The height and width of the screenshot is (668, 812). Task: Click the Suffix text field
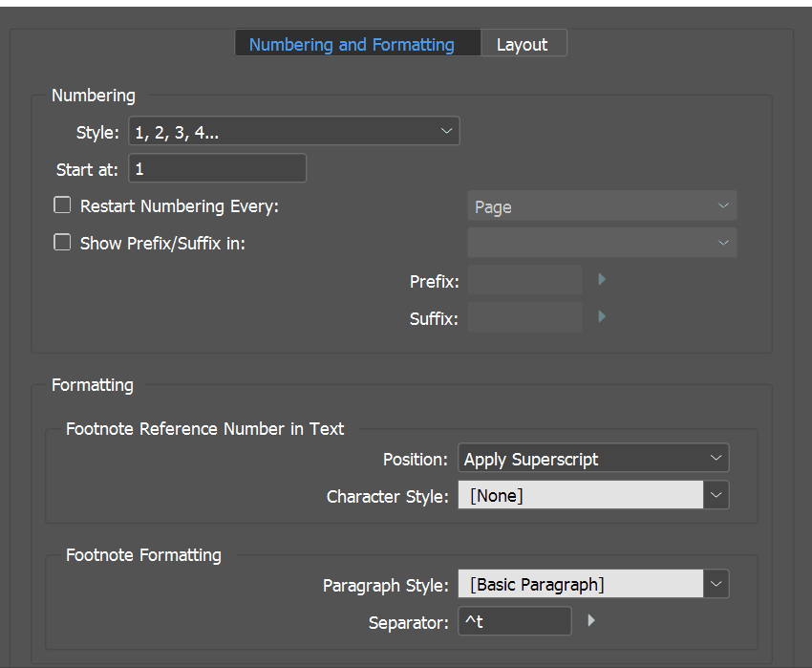[x=524, y=317]
